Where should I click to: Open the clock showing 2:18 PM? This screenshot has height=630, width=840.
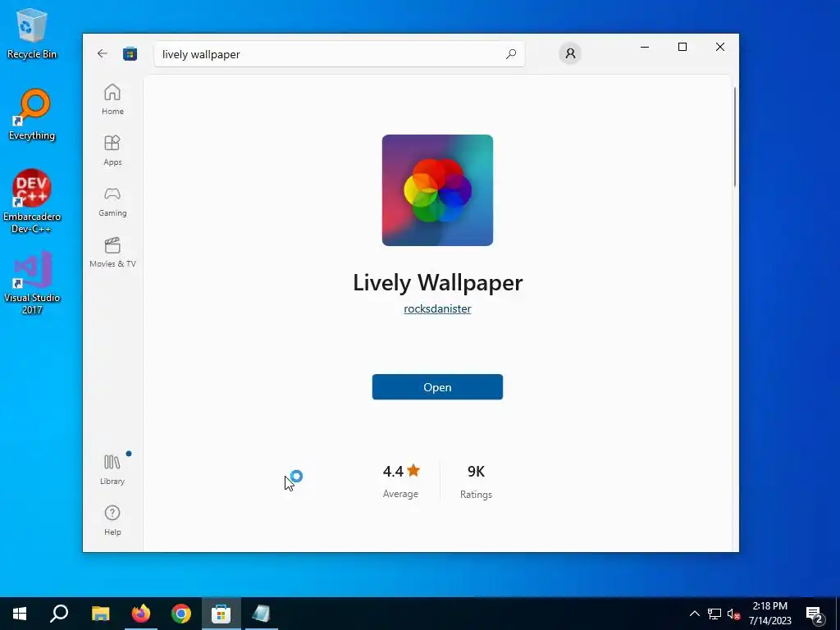[x=769, y=614]
